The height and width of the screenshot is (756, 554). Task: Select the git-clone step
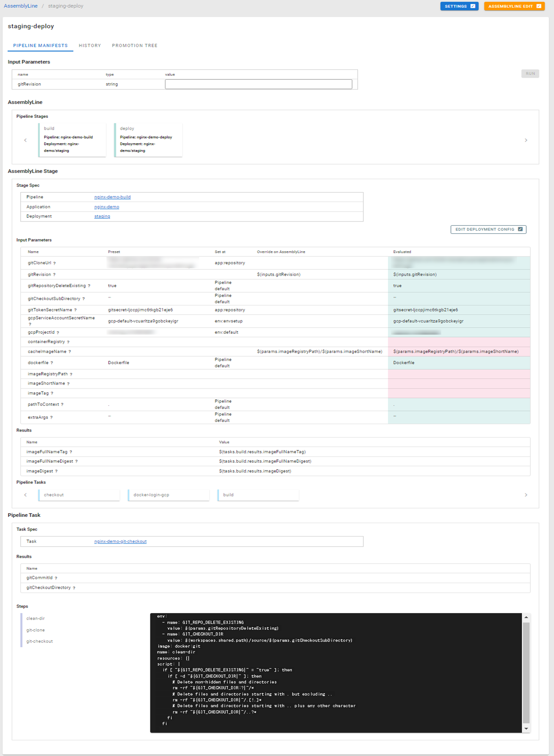coord(36,630)
